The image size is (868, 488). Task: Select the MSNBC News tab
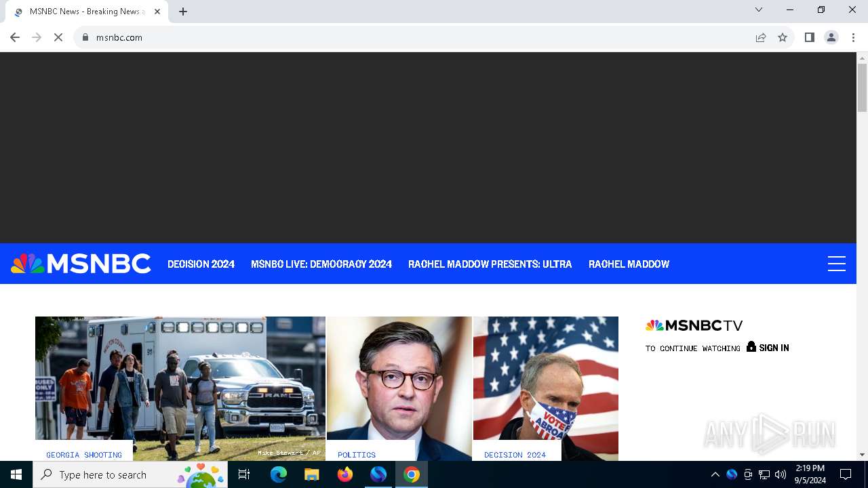(87, 12)
